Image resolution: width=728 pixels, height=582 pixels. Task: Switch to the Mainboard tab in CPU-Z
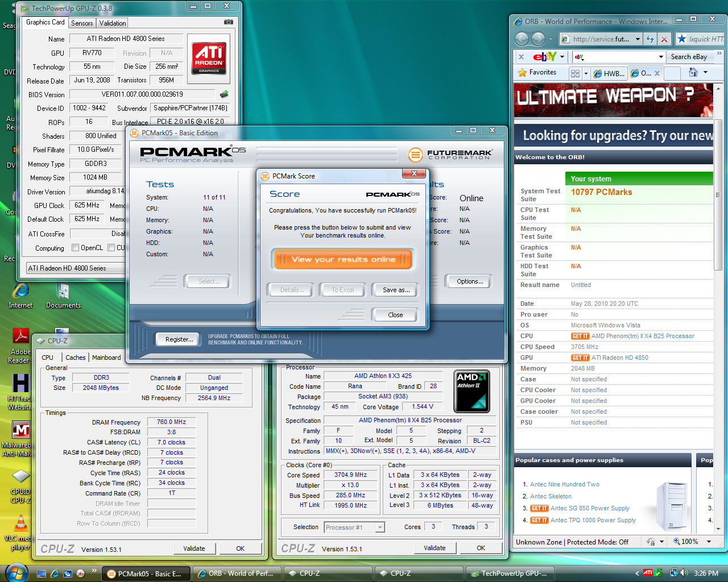pos(106,357)
